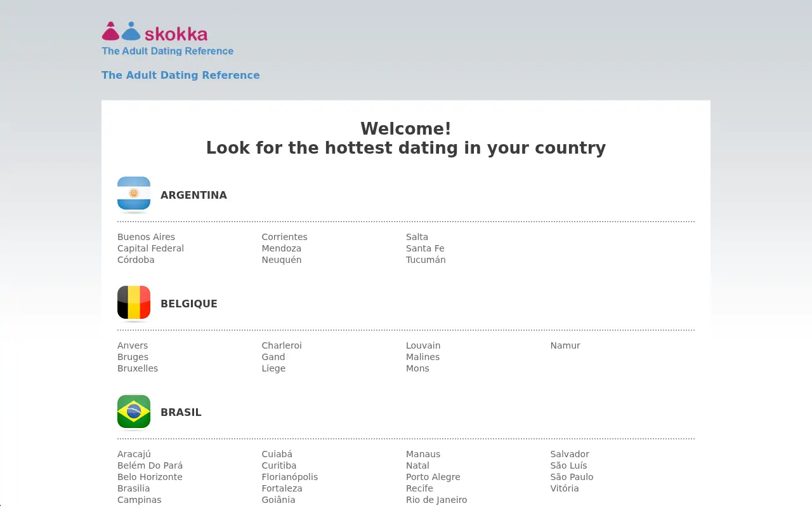
Task: Open Tucumán city link
Action: pyautogui.click(x=426, y=260)
